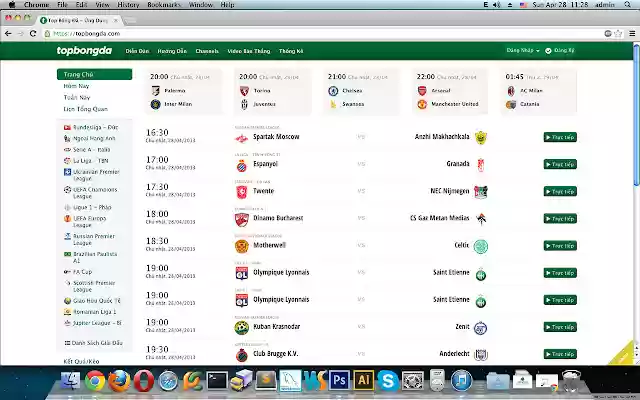Bookmark this page with the star icon
Viewport: 640px width, 400px height.
click(618, 33)
